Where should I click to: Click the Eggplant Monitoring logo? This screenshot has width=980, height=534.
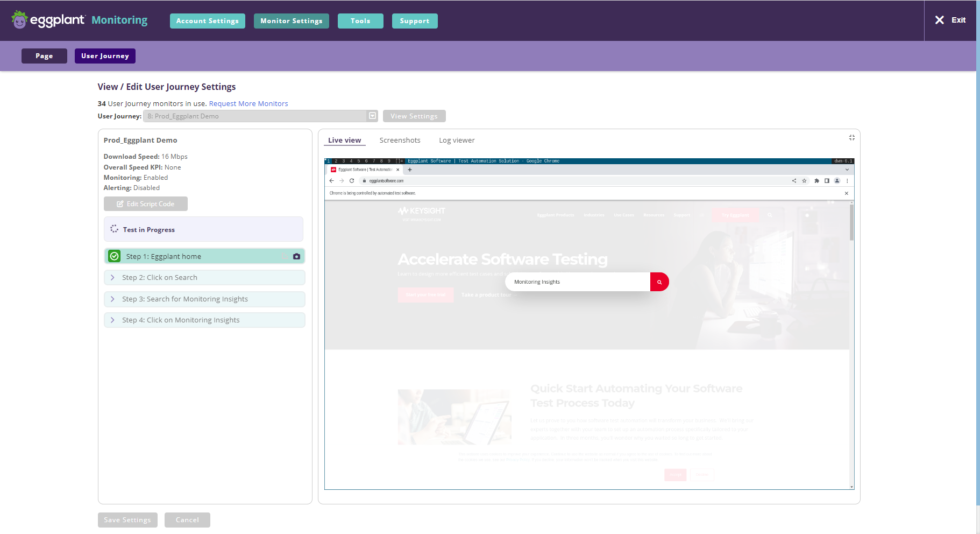(x=79, y=20)
